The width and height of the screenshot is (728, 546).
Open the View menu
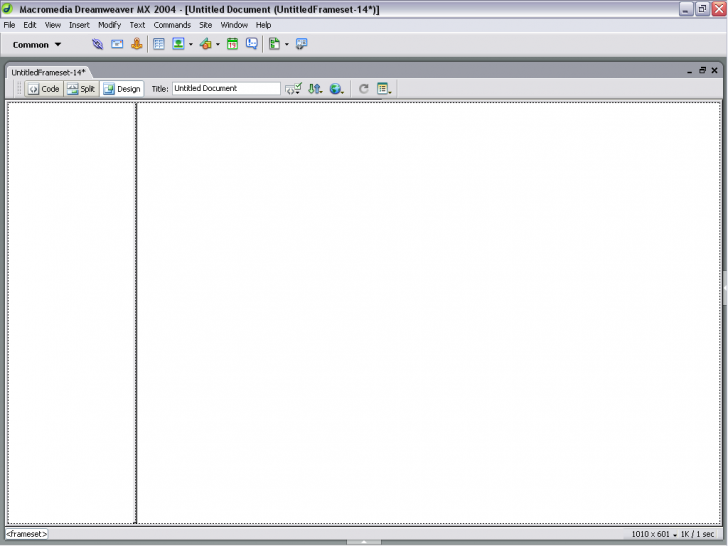point(52,25)
